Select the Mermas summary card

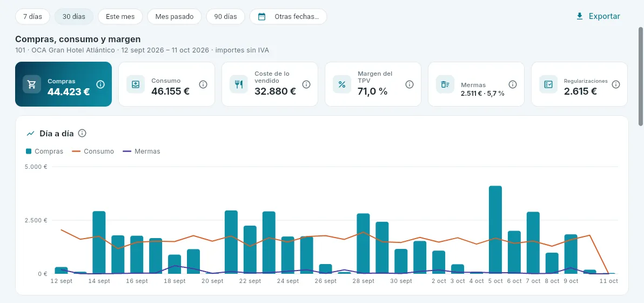click(x=476, y=84)
